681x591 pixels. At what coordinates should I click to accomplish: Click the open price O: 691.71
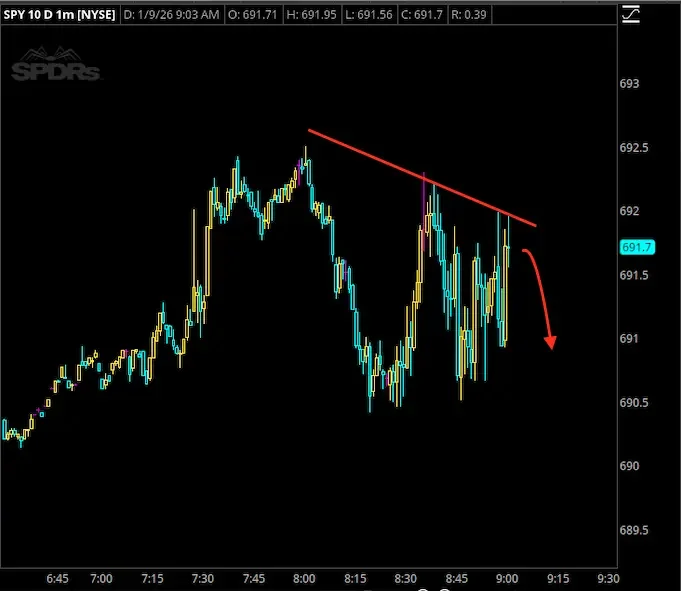tap(253, 15)
